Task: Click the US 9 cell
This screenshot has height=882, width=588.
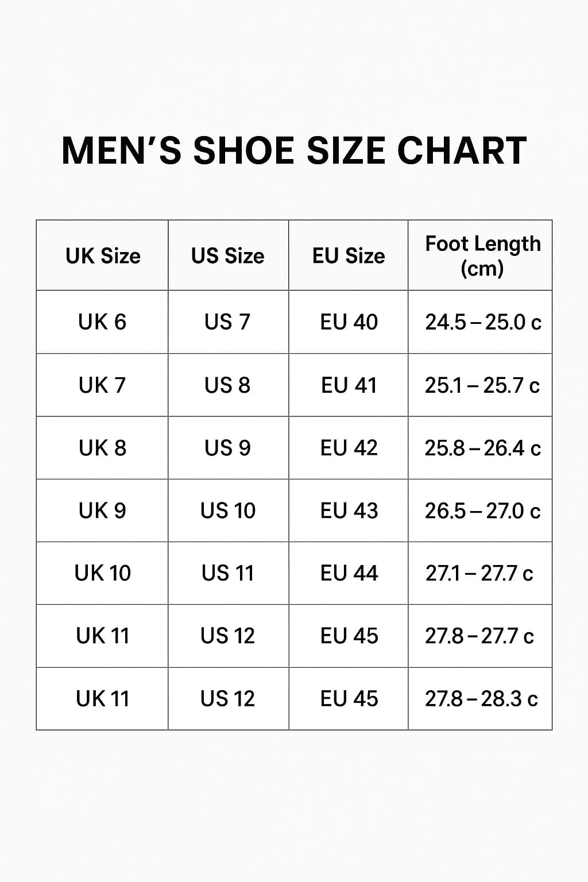Action: coord(228,448)
